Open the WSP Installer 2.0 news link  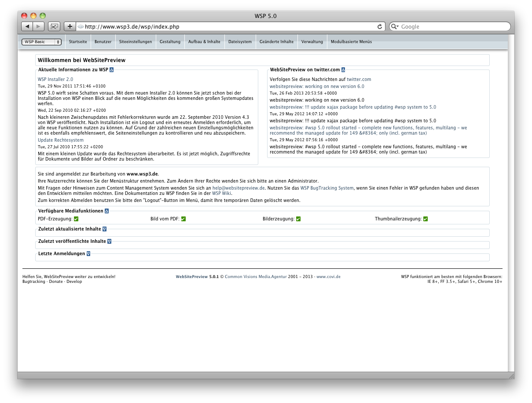coord(55,79)
